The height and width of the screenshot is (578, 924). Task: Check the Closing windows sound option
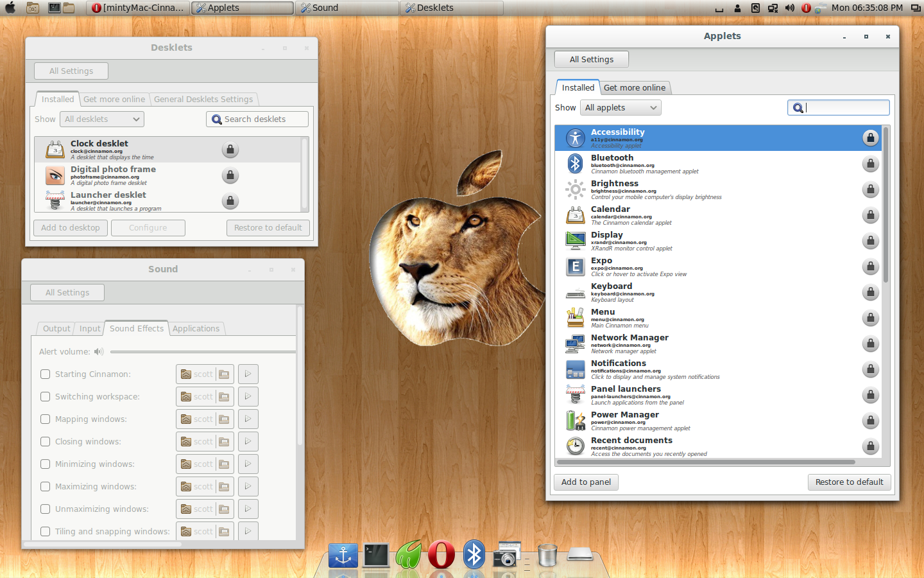pyautogui.click(x=46, y=442)
